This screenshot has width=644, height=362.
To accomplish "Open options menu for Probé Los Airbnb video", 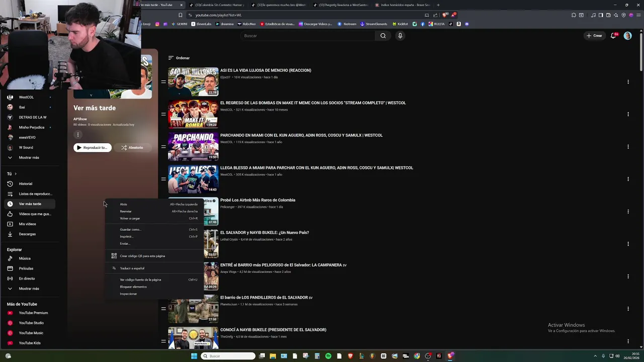I will click(628, 212).
